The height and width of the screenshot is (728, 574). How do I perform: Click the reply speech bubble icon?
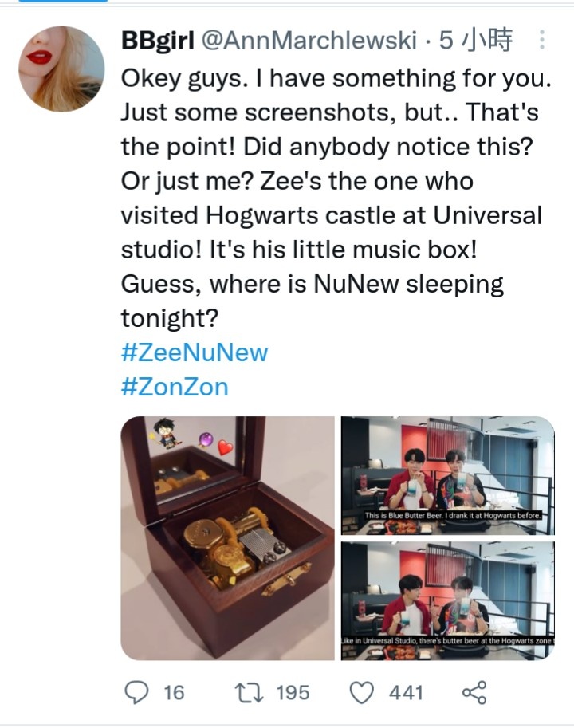pos(136,692)
